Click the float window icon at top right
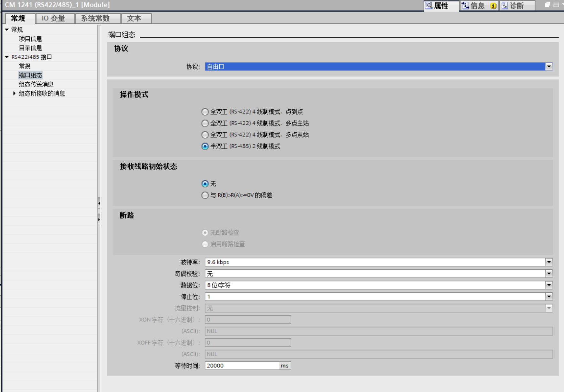This screenshot has height=392, width=564. (547, 4)
